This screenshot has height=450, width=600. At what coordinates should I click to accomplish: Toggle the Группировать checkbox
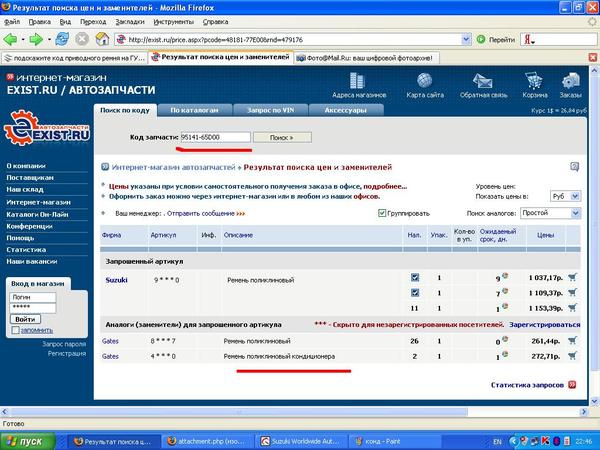point(382,213)
